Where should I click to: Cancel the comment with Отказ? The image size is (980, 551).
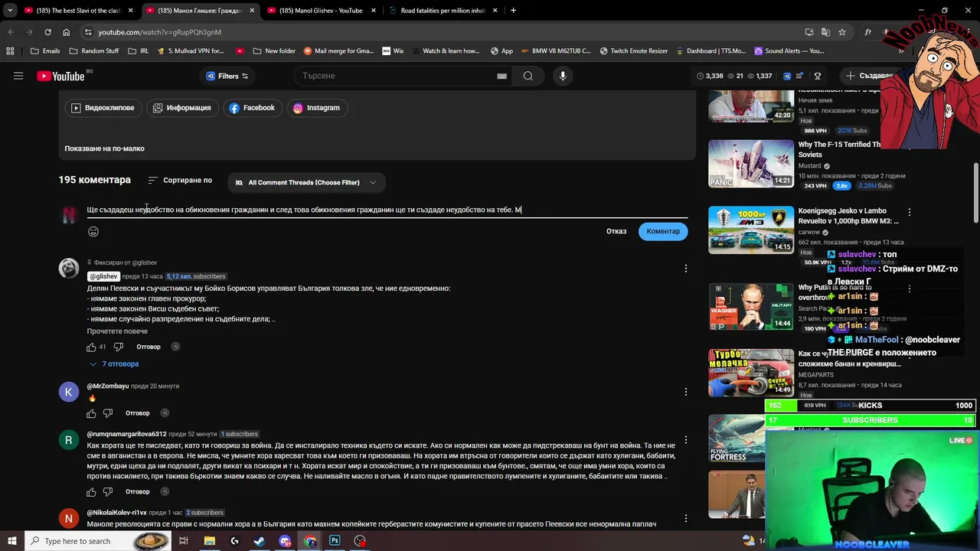click(x=616, y=231)
